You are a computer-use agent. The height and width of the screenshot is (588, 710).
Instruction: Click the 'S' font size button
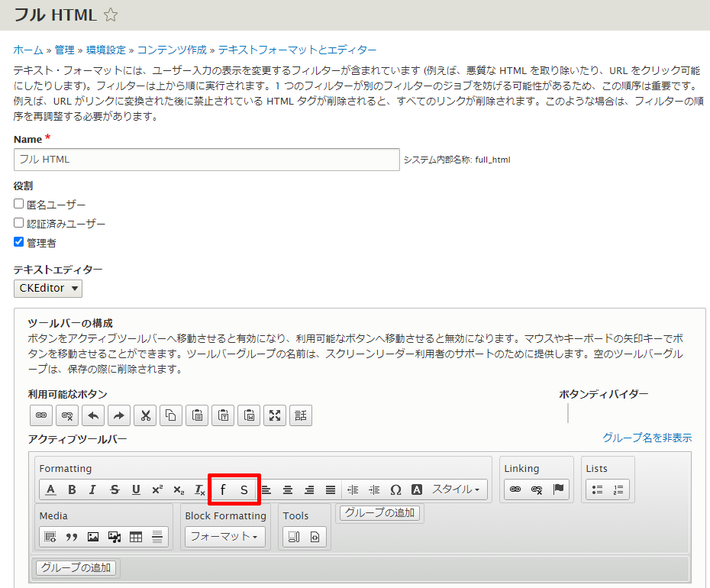[244, 489]
